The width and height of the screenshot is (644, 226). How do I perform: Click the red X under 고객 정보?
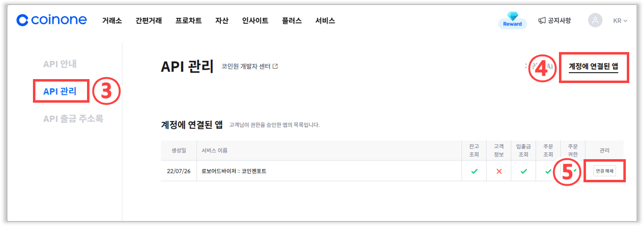(x=499, y=171)
